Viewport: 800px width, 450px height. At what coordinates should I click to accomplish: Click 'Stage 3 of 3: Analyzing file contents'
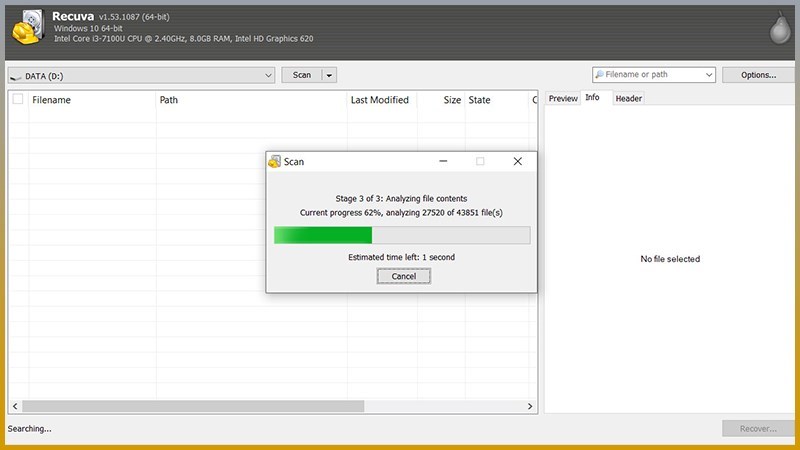(401, 198)
